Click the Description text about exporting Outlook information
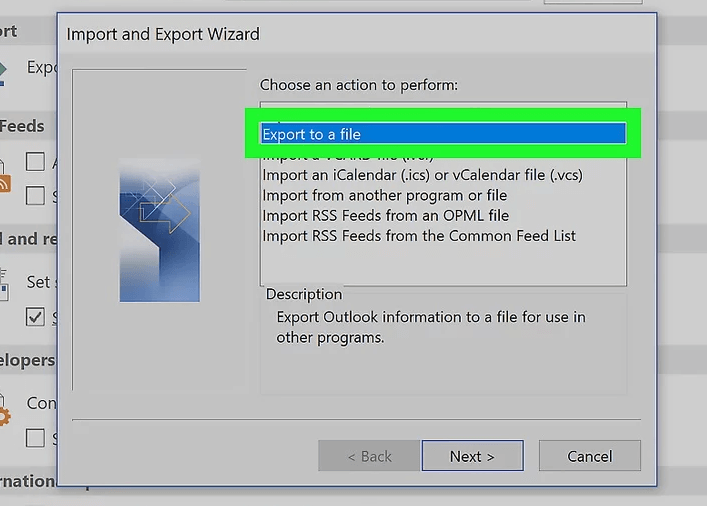 431,327
